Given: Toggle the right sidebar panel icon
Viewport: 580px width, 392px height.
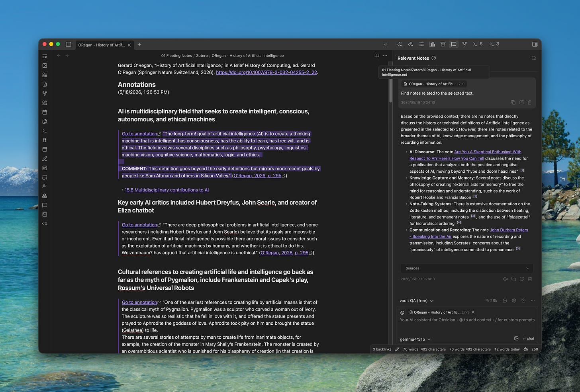Looking at the screenshot, I should 535,44.
